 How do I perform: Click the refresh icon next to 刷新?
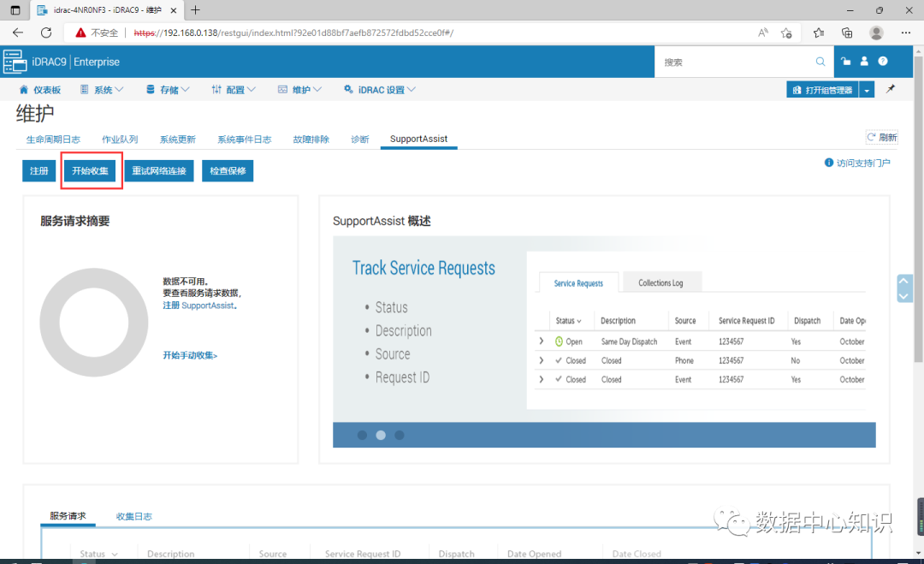pos(871,137)
